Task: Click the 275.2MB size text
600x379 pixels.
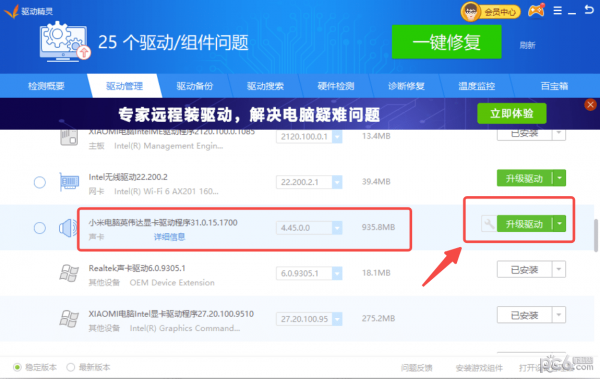Action: [378, 318]
